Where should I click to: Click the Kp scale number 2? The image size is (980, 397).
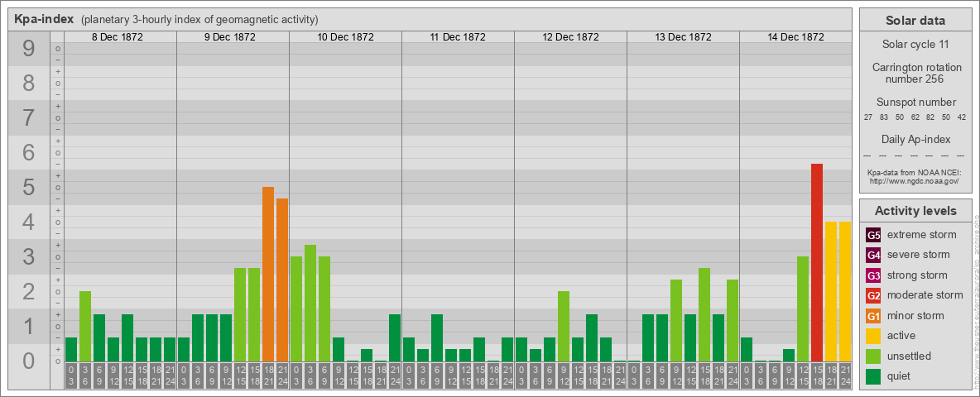[x=29, y=291]
